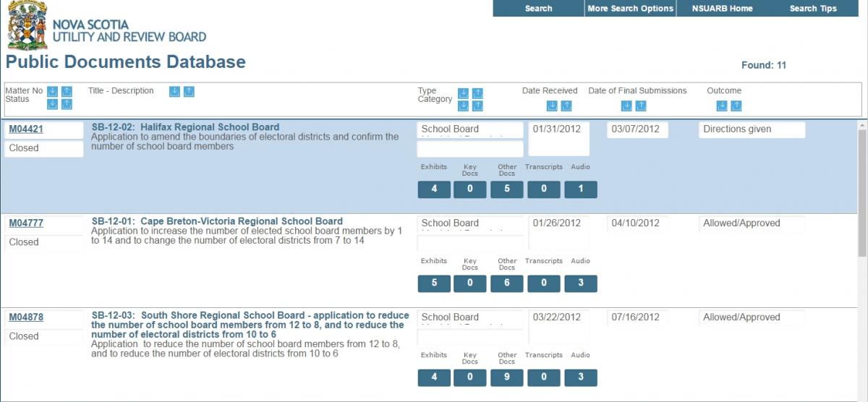Sort Date of Final Submissions ascending
The height and width of the screenshot is (402, 868).
pyautogui.click(x=641, y=106)
